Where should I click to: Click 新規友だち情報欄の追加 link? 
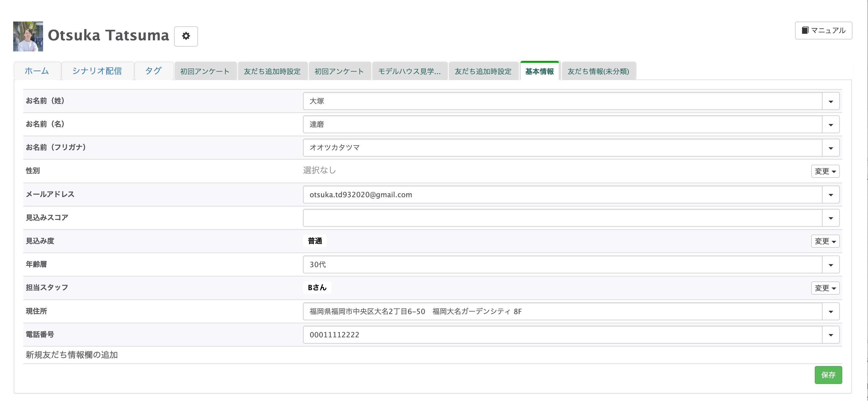[x=72, y=355]
